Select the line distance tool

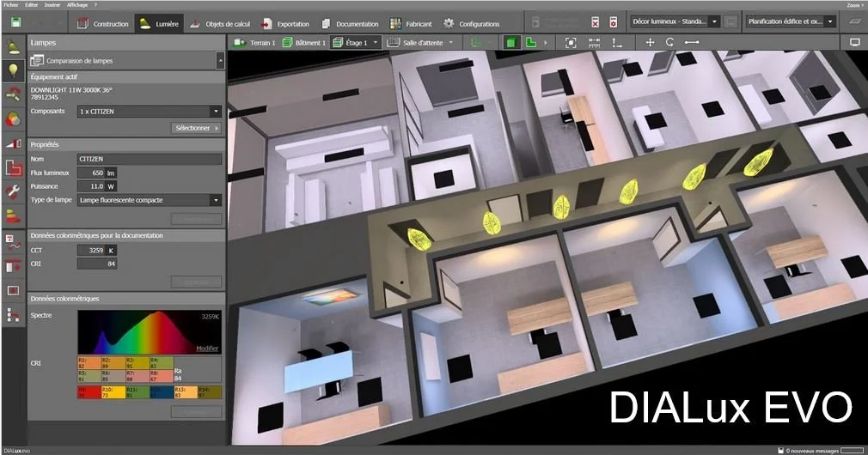tap(692, 43)
